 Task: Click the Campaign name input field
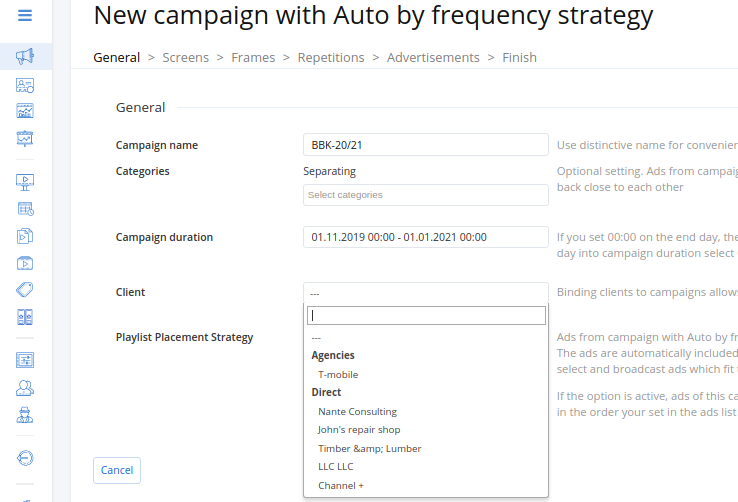(425, 145)
